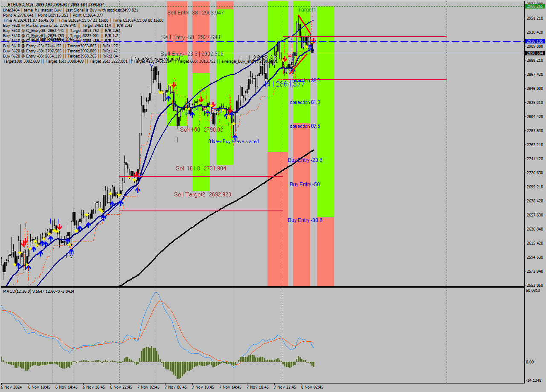This screenshot has width=546, height=392.
Task: Click the '6 Nov 2024' time axis label
Action: click(12, 387)
